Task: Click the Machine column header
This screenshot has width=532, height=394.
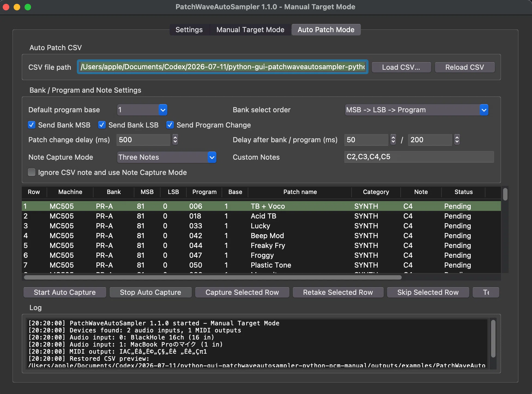Action: pos(70,192)
